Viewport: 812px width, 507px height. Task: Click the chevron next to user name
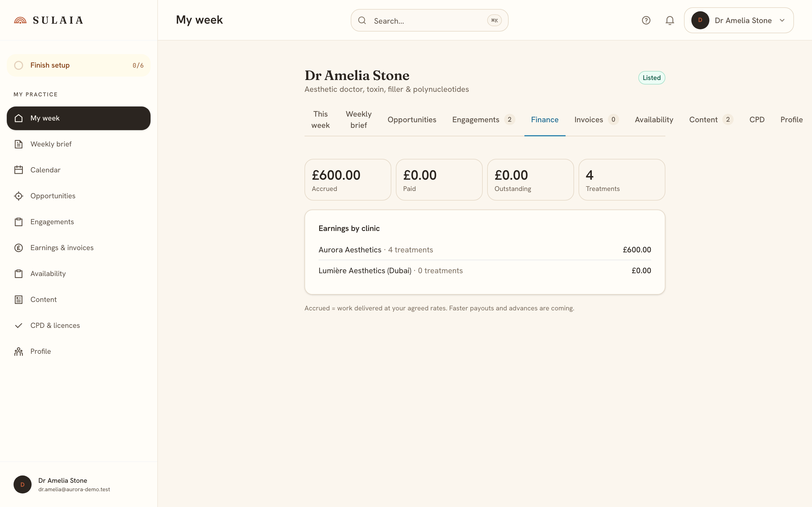(782, 21)
